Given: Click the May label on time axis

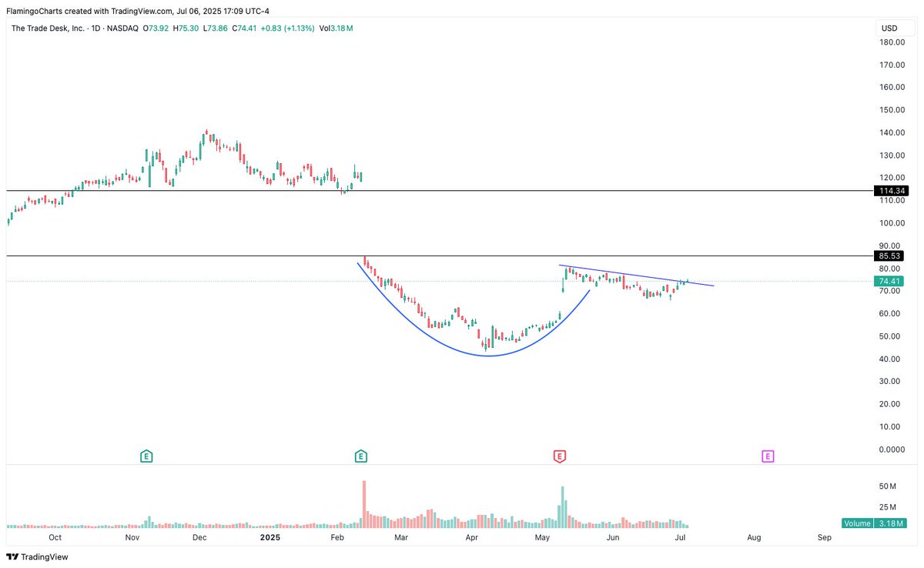Looking at the screenshot, I should 543,537.
